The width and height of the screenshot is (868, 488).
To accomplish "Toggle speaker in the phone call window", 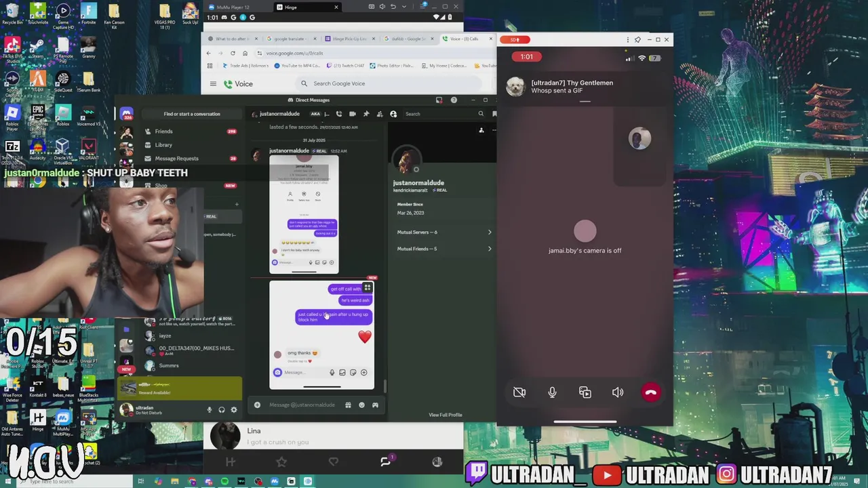I will pos(618,392).
